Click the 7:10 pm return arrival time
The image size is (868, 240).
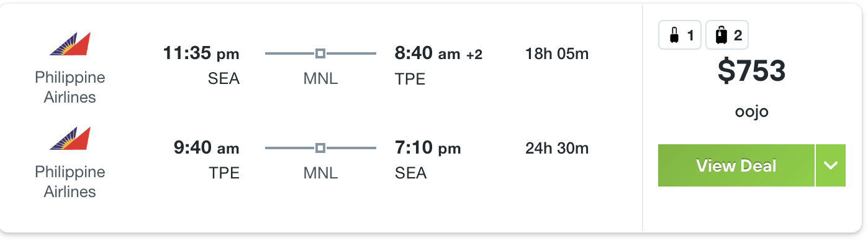428,149
